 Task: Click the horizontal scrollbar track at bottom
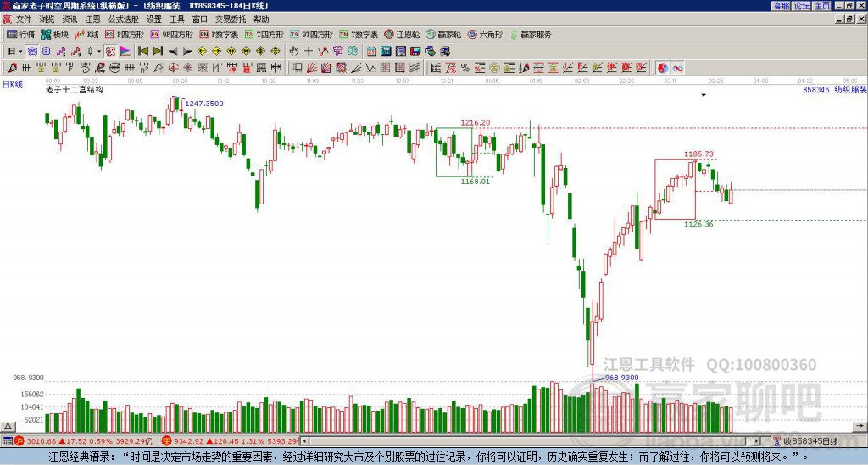coord(531,441)
